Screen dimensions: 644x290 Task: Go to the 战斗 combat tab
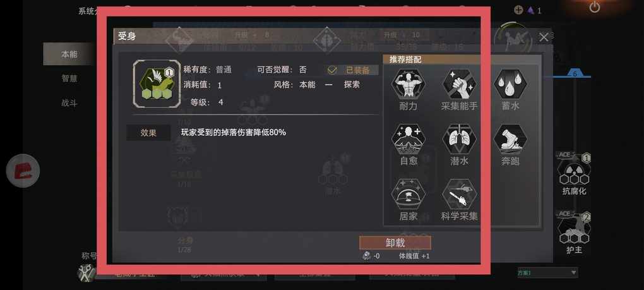pyautogui.click(x=69, y=103)
